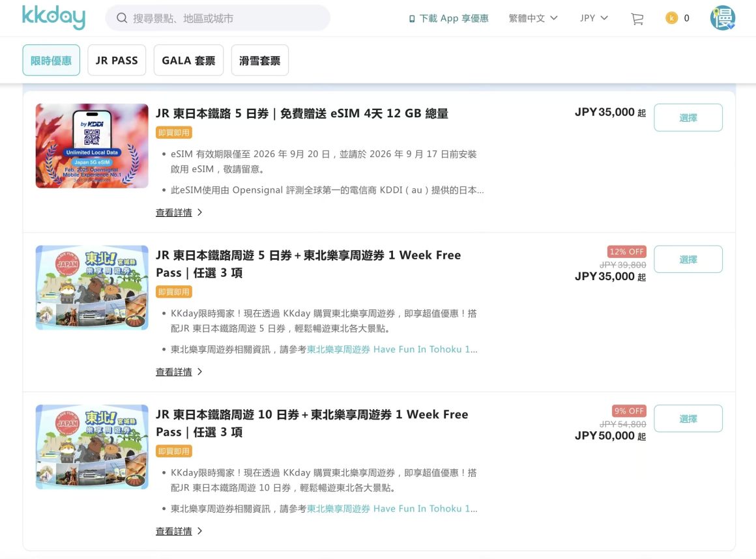
Task: Click 選擇 for the eSIM 5 日券
Action: (688, 117)
